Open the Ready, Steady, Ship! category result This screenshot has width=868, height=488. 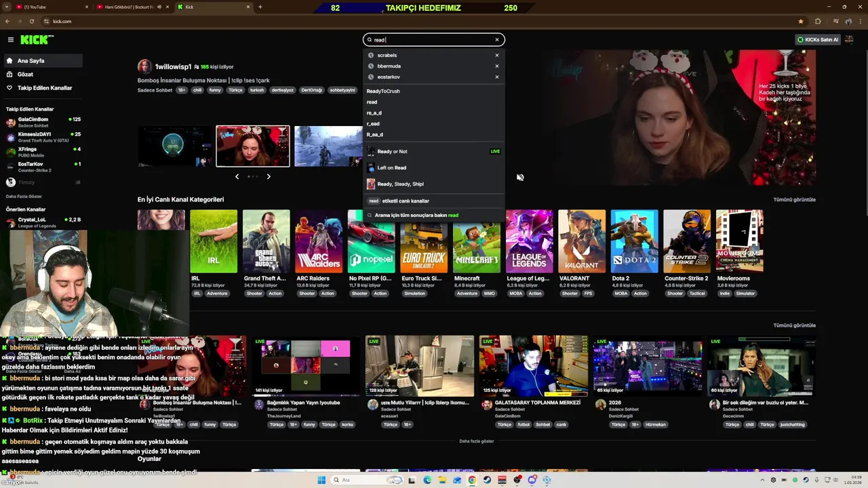point(434,184)
